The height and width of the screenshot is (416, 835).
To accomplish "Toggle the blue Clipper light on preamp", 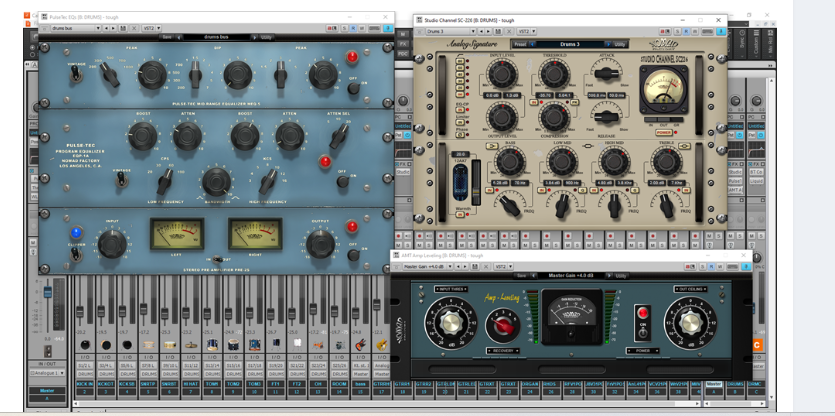I will pos(76,233).
